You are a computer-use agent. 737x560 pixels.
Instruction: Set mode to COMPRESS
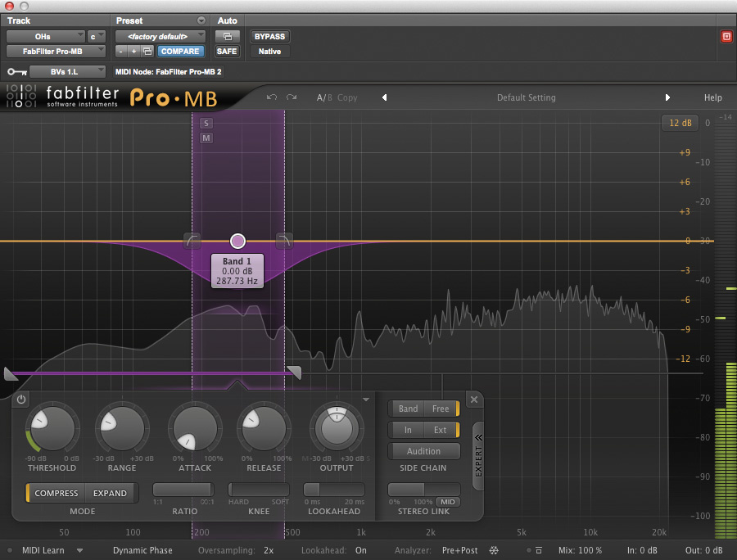pos(57,494)
